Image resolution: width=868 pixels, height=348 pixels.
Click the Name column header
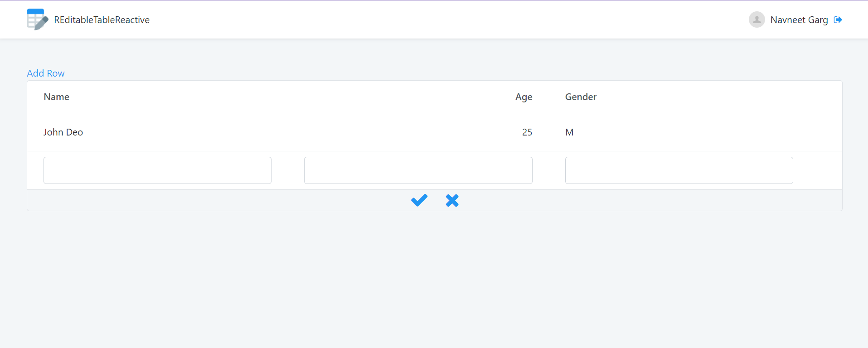(x=57, y=97)
